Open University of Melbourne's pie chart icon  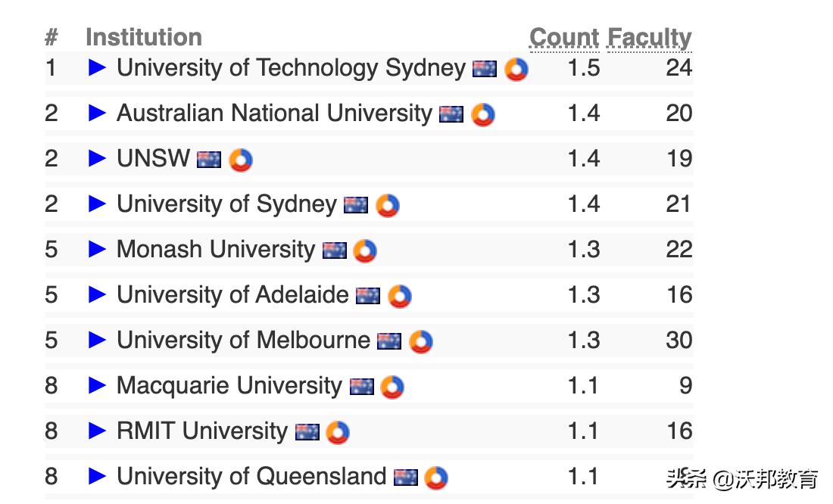421,342
